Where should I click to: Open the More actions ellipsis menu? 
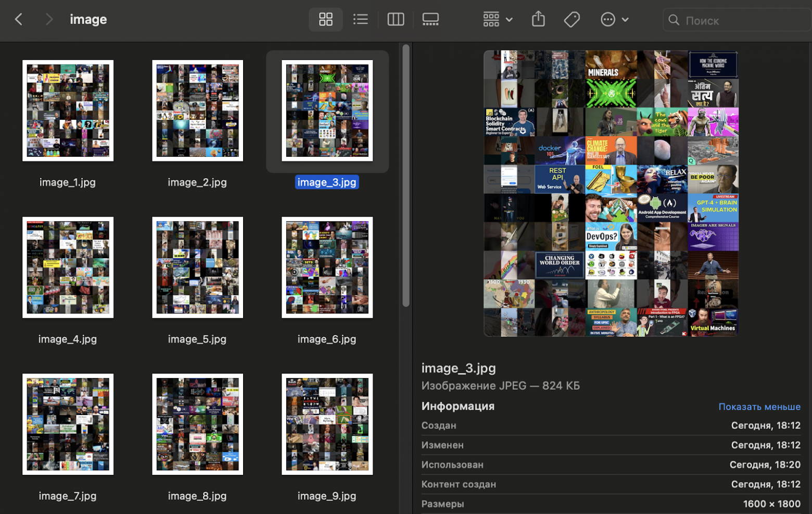(x=614, y=20)
